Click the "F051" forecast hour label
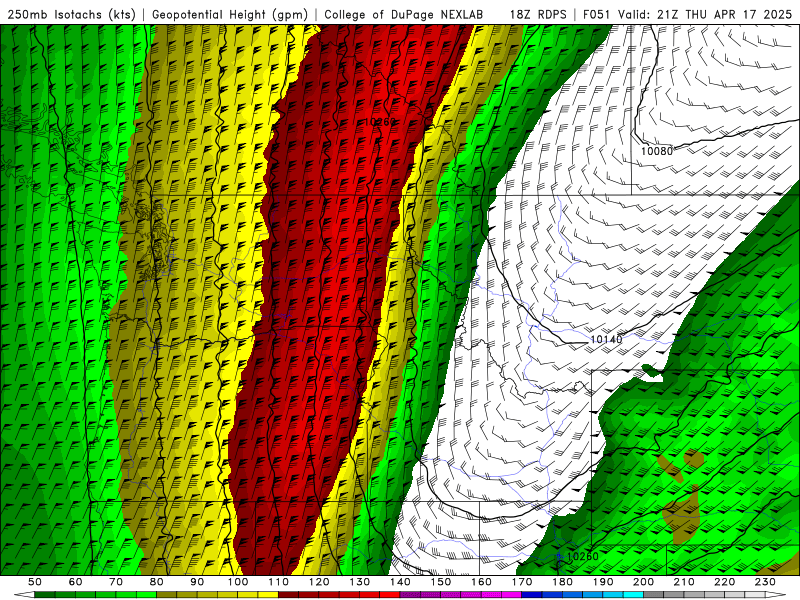The width and height of the screenshot is (800, 600). pos(597,14)
